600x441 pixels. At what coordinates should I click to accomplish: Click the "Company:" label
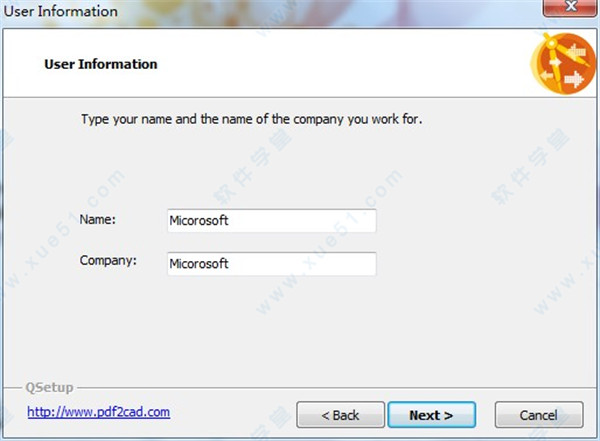(x=108, y=261)
